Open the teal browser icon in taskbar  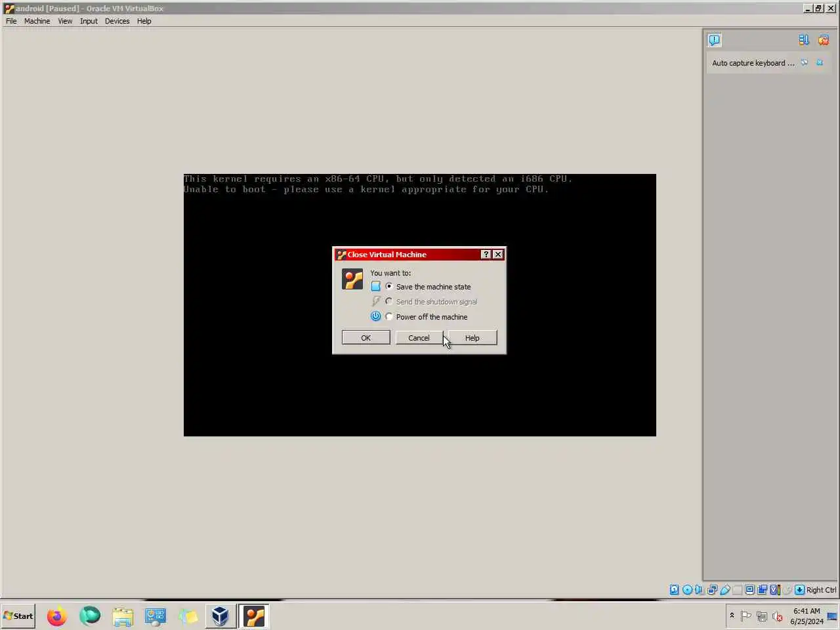click(90, 616)
